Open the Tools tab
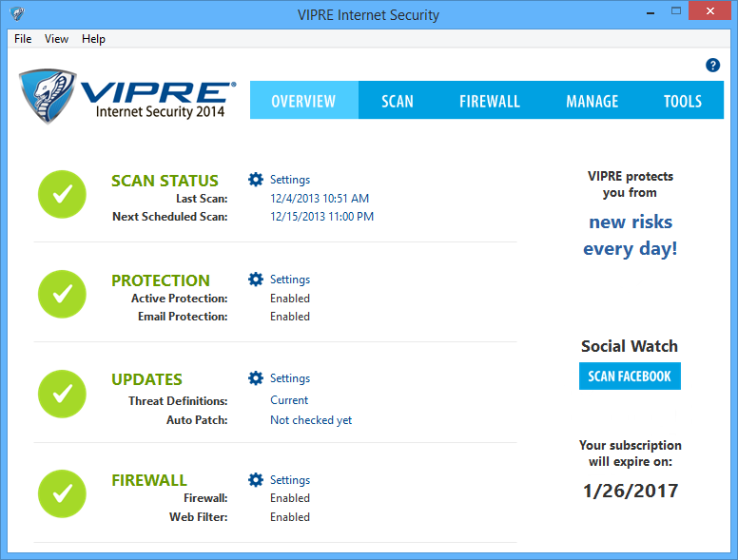The image size is (738, 560). coord(683,101)
